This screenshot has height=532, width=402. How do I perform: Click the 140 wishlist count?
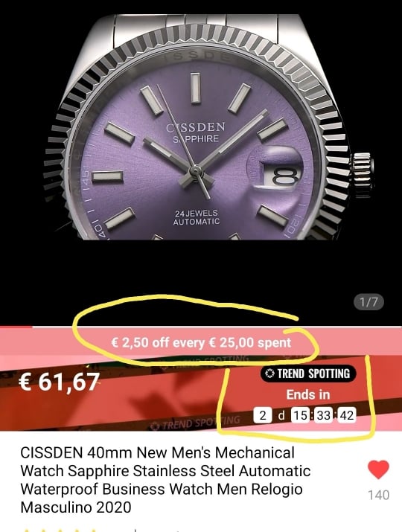click(379, 495)
